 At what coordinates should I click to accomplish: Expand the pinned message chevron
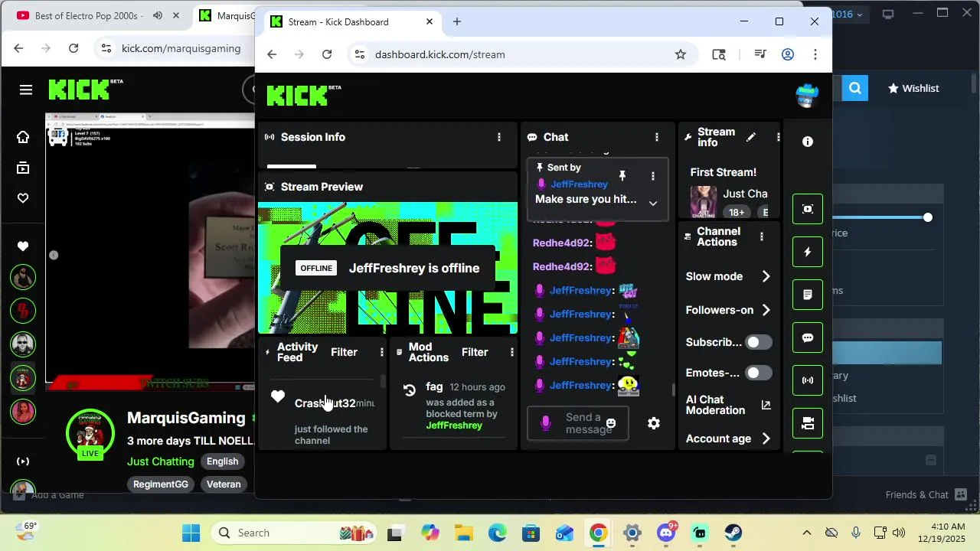[653, 203]
